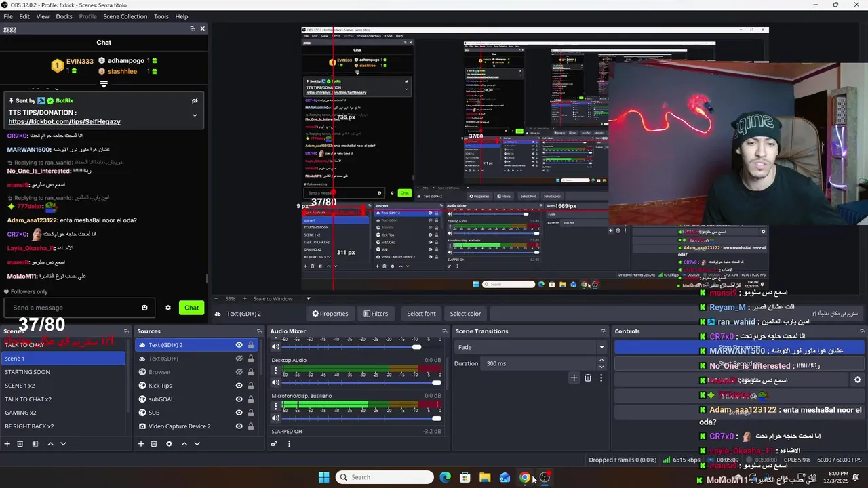This screenshot has width=868, height=488.
Task: Click the Select font button
Action: click(x=421, y=314)
